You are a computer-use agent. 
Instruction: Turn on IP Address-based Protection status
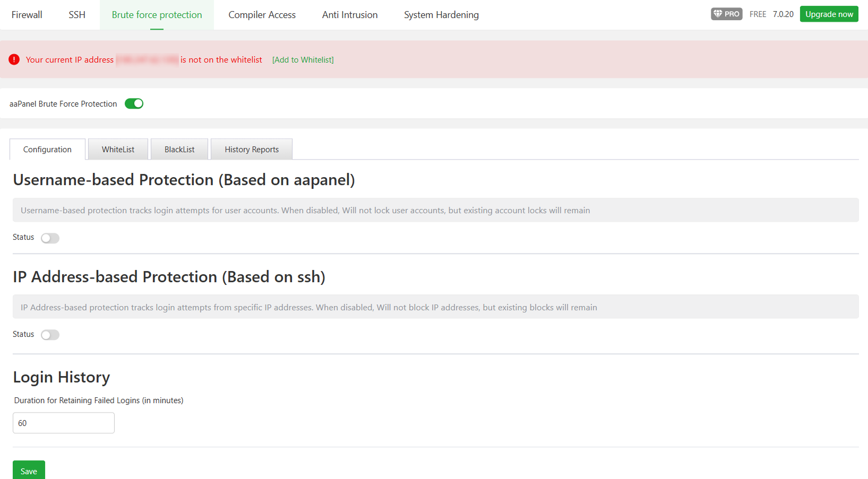pyautogui.click(x=50, y=335)
